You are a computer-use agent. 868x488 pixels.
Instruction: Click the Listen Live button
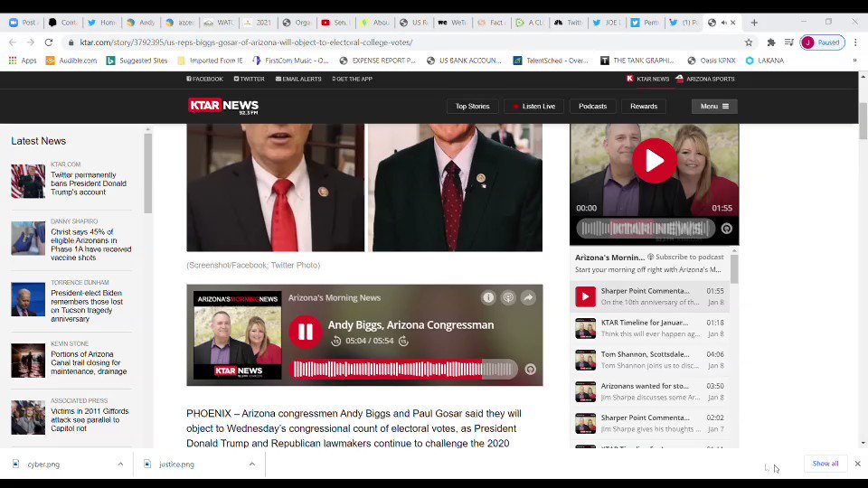click(533, 107)
